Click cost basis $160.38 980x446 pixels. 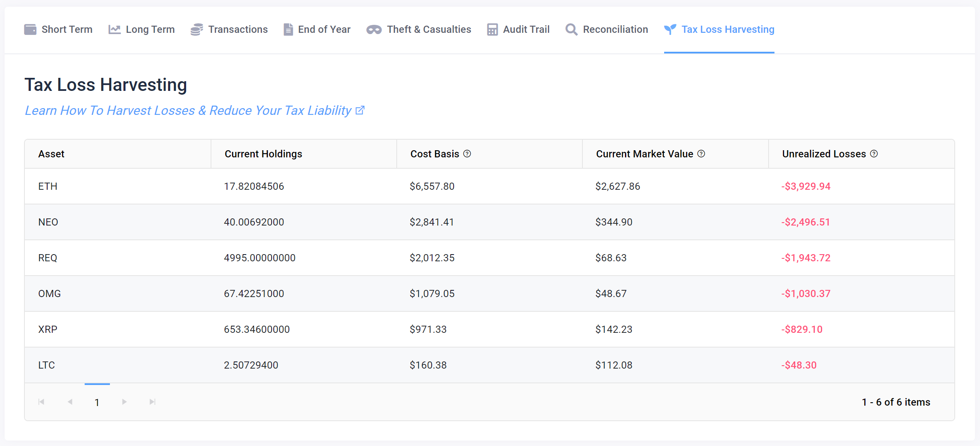point(428,365)
